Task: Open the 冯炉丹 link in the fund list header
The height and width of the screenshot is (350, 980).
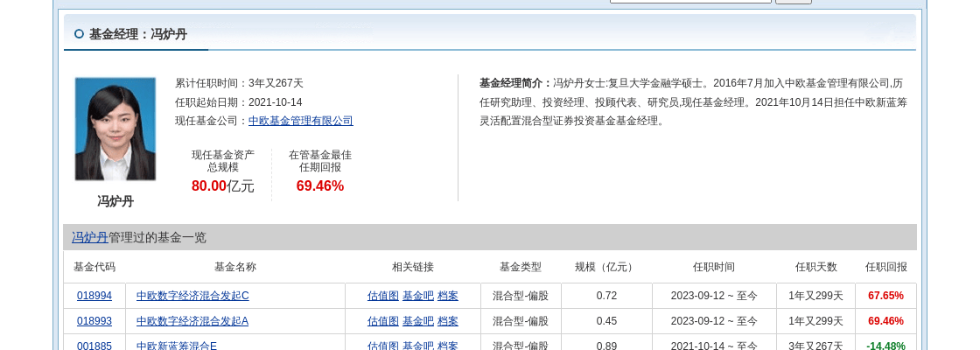Action: click(x=90, y=237)
